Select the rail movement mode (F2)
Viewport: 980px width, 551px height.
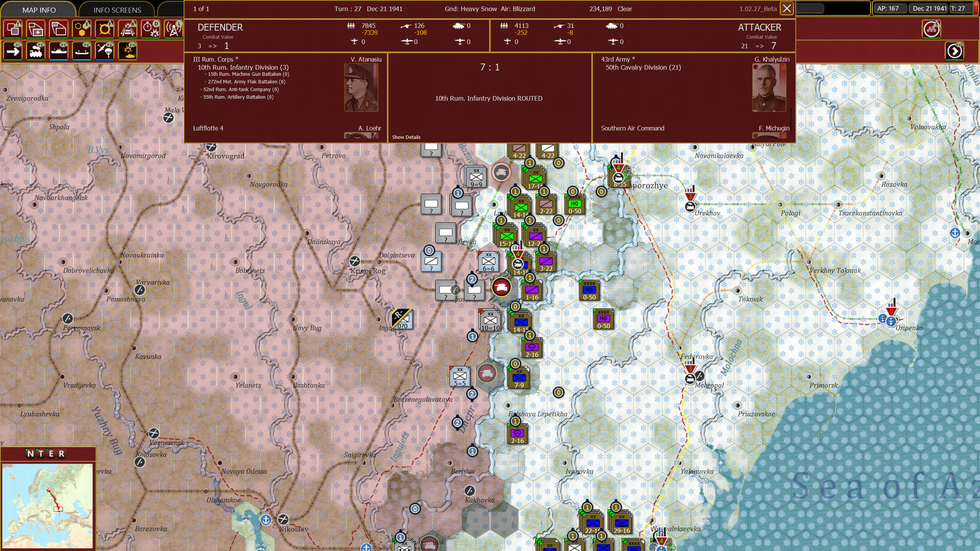click(x=36, y=51)
